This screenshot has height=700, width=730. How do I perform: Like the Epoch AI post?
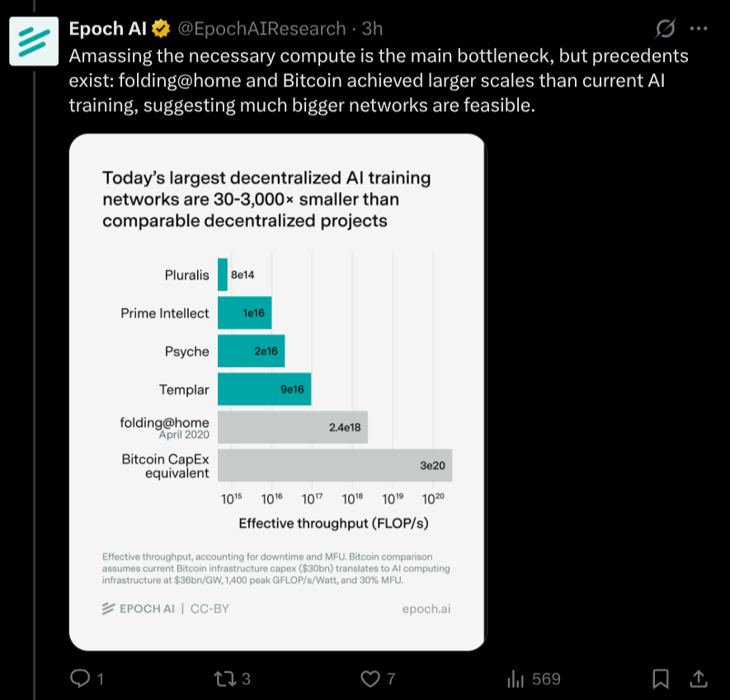(x=371, y=679)
